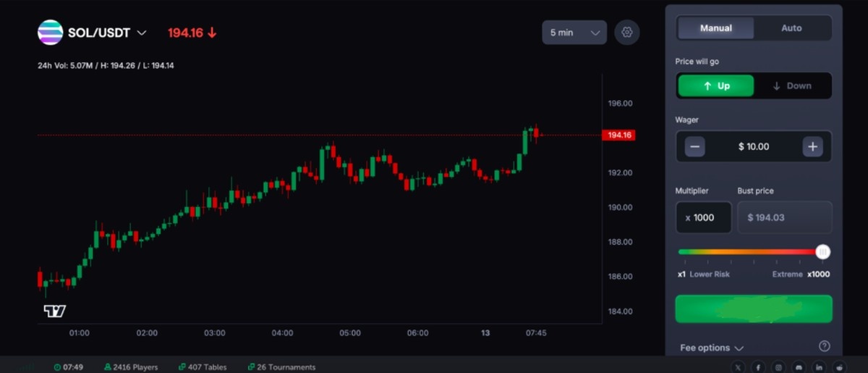Click the 07:45 time axis label
The height and width of the screenshot is (373, 868).
[536, 333]
